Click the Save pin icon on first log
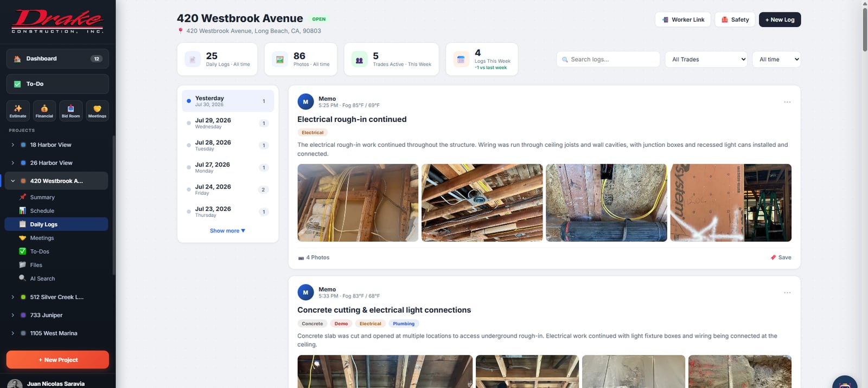868x388 pixels. coord(773,257)
